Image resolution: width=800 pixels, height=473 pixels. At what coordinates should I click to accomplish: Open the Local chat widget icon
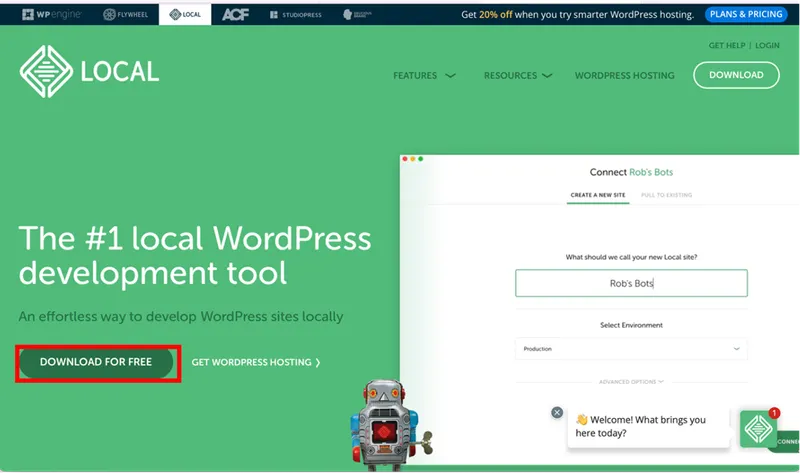point(759,429)
